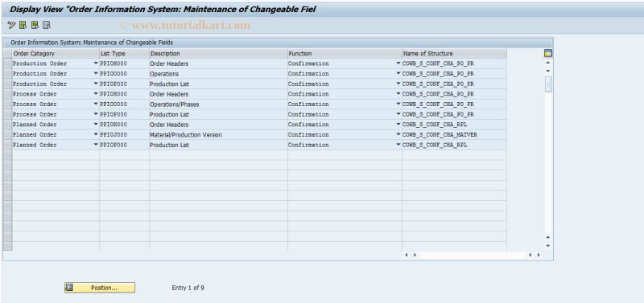
Task: Click the Position... button
Action: pyautogui.click(x=99, y=288)
